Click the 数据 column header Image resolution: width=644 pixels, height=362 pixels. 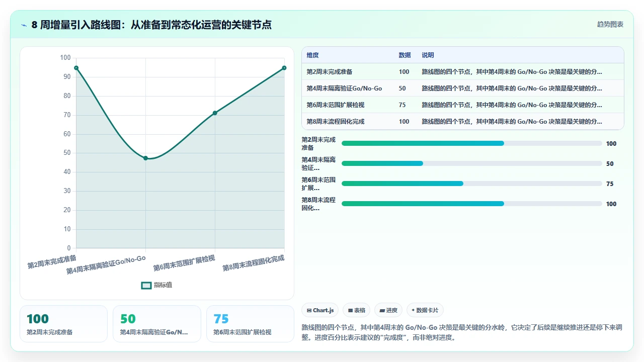[405, 55]
